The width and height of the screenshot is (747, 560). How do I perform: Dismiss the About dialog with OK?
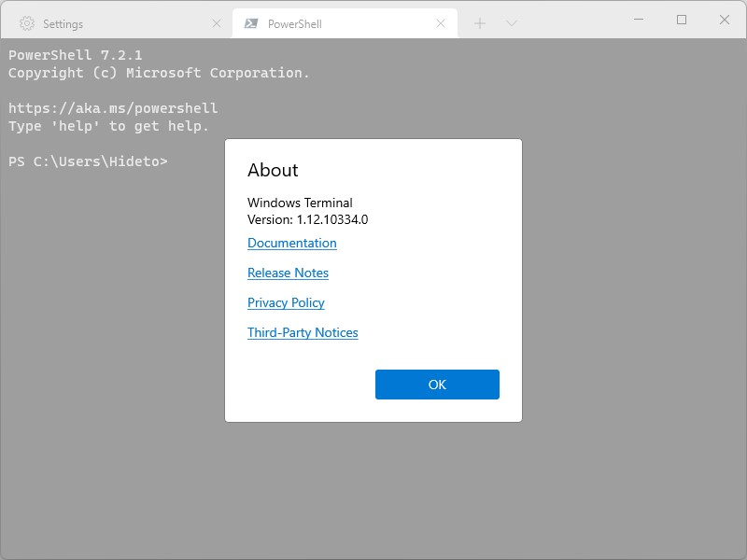point(436,384)
